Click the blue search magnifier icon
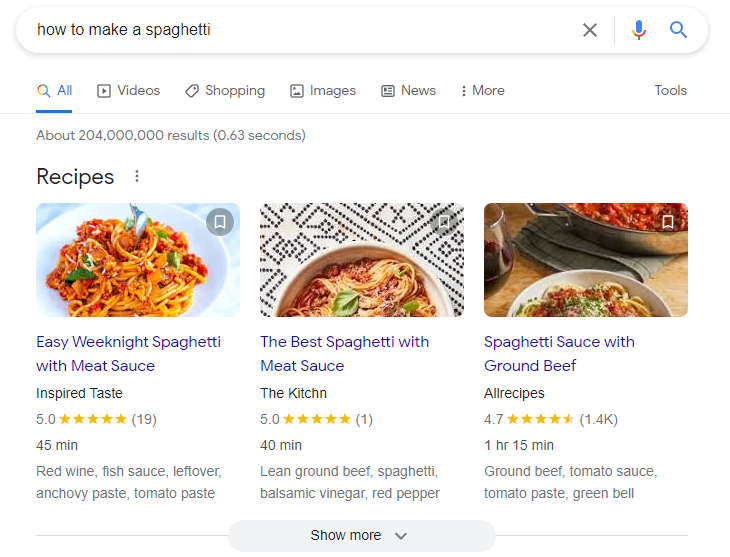This screenshot has height=557, width=730. (679, 30)
